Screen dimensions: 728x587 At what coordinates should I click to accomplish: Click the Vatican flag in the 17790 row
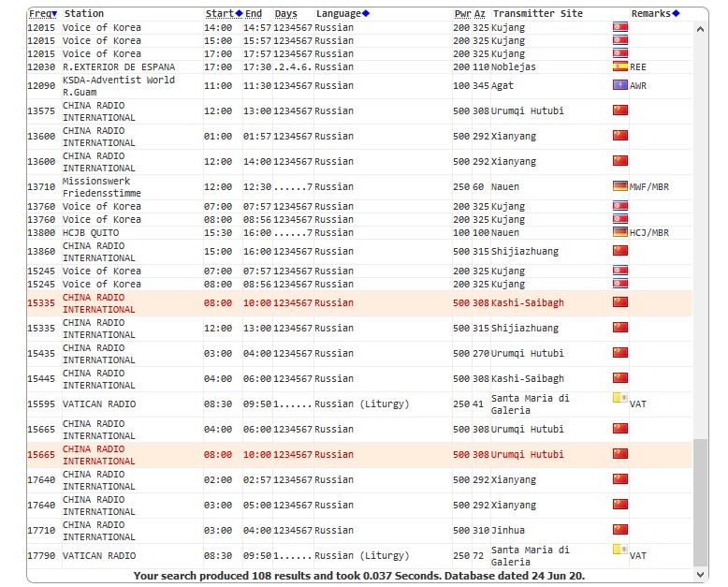(620, 550)
